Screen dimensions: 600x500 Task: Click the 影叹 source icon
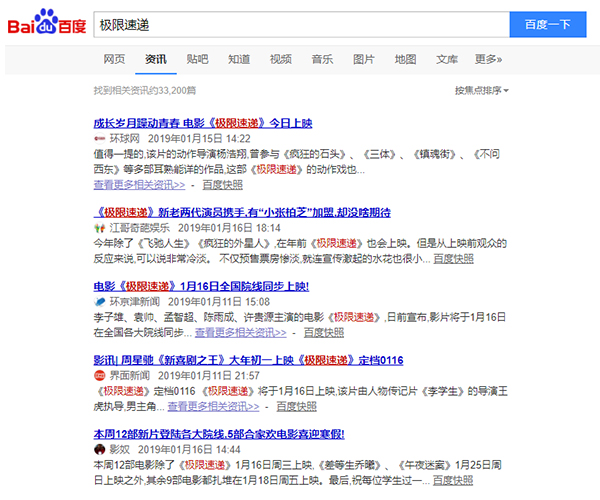click(99, 450)
